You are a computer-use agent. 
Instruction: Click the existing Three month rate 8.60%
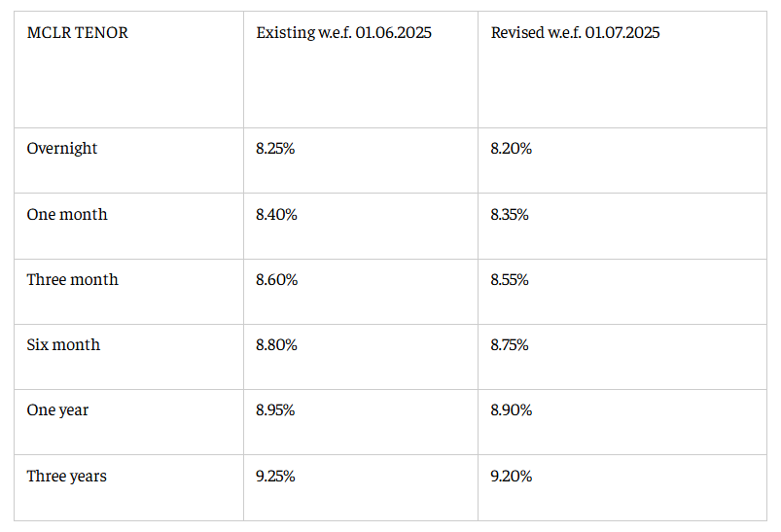[x=276, y=279]
